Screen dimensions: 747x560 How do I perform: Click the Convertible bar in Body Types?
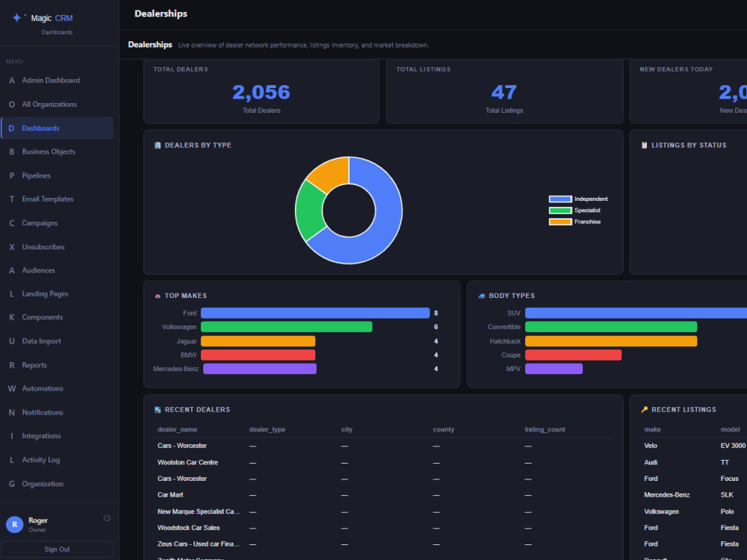click(x=611, y=327)
